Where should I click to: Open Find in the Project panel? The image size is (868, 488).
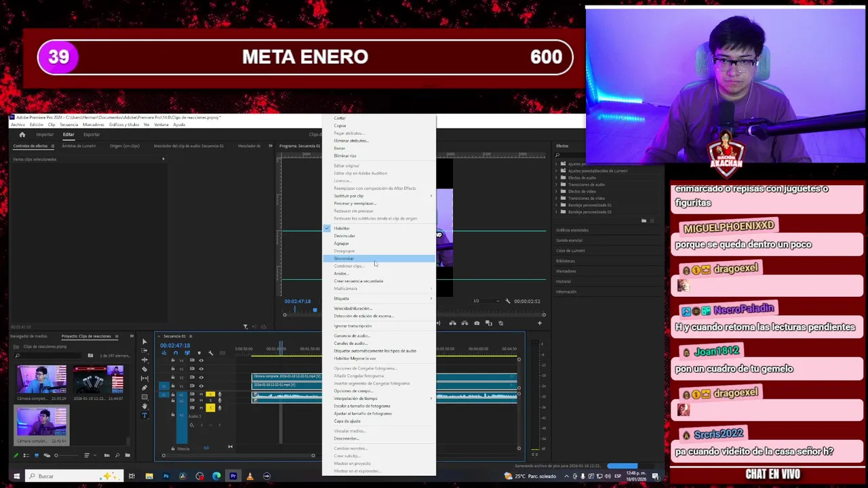[117, 455]
